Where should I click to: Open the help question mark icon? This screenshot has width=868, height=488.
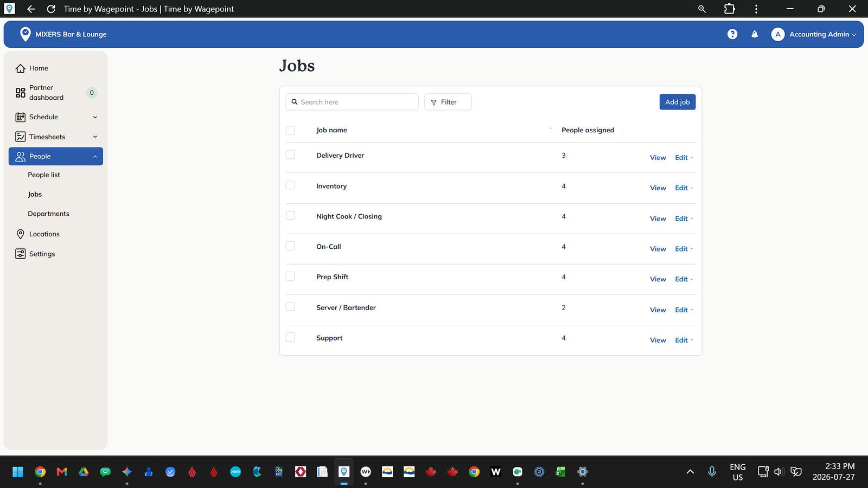point(732,34)
